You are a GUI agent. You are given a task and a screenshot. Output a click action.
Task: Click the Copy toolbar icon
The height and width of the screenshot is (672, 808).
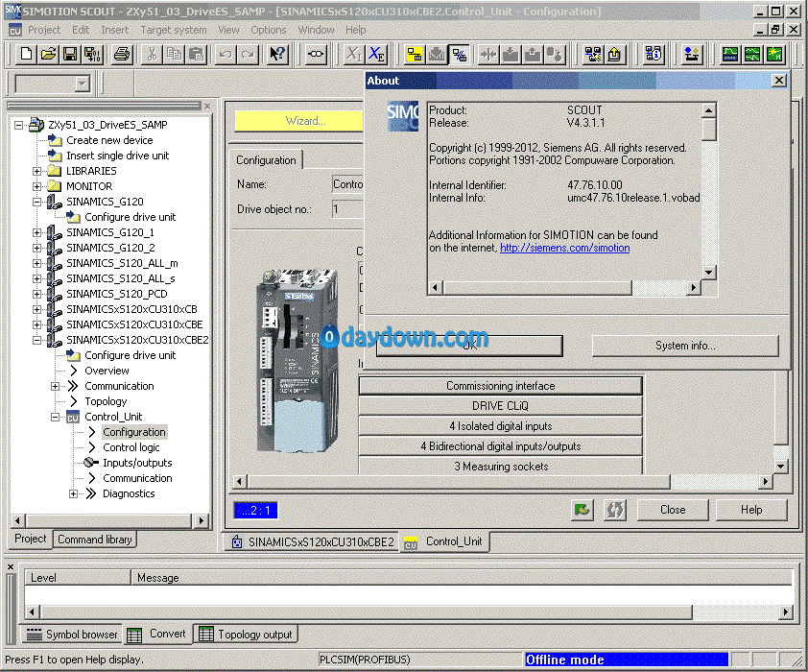tap(175, 54)
